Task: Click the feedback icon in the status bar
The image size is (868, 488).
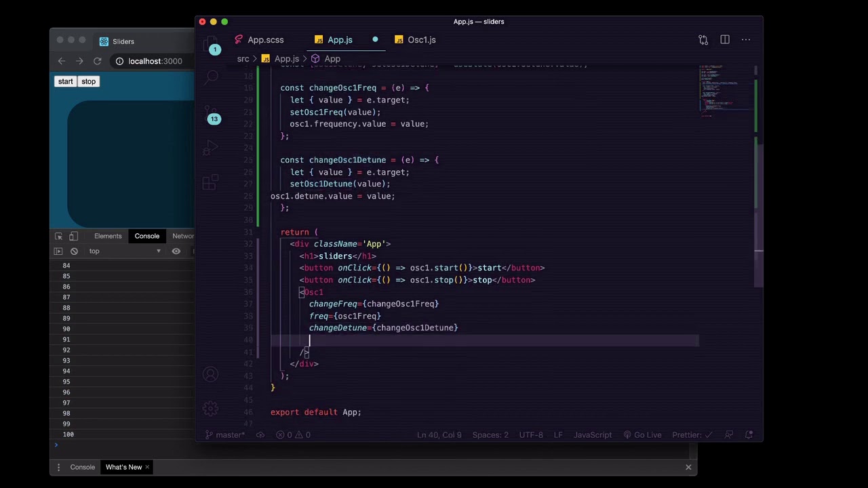Action: coord(729,435)
